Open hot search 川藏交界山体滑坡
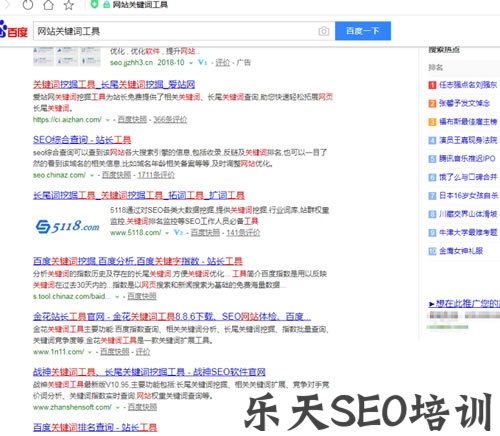Screen dimensions: 500x436 (468, 214)
